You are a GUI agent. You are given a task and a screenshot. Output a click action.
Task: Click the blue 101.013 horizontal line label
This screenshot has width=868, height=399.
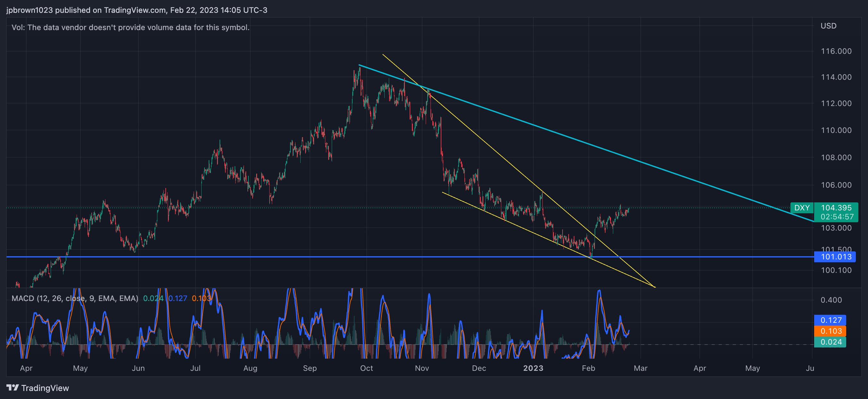(835, 257)
